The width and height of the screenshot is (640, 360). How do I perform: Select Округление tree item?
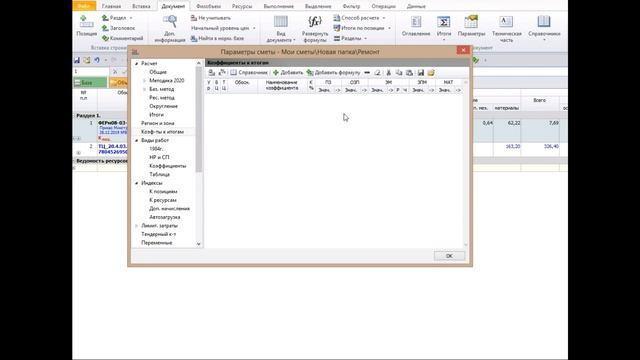[x=163, y=106]
